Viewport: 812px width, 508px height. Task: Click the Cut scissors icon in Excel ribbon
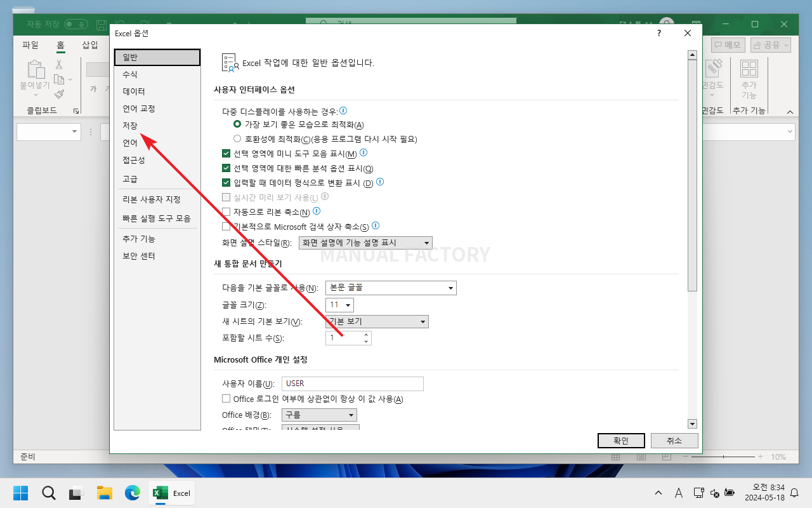[x=59, y=64]
